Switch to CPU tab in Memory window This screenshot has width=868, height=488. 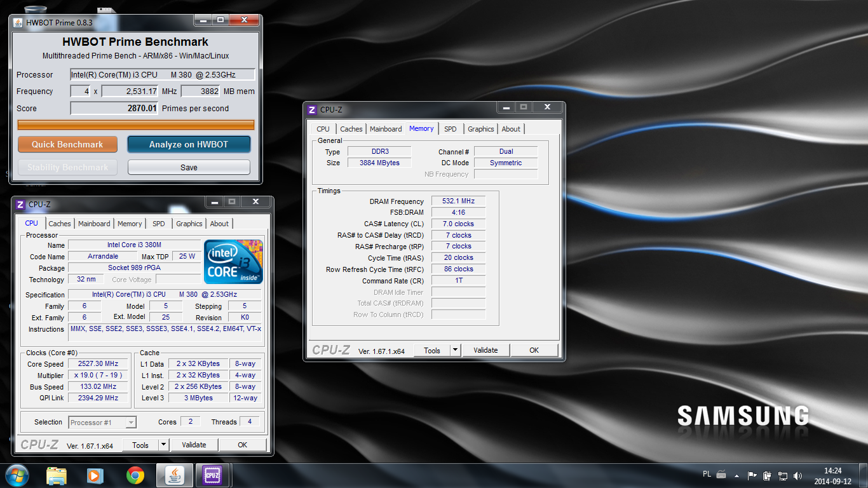pos(323,129)
